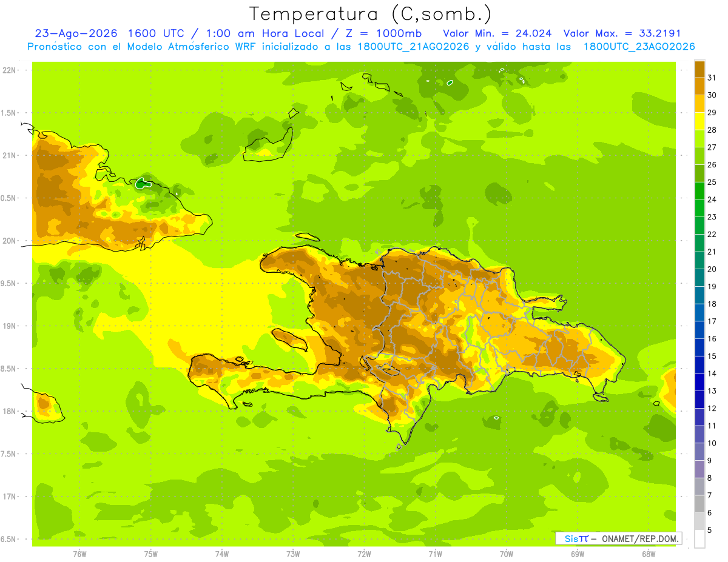Viewport: 728px width, 562px height.
Task: Click longitude label "76W"
Action: point(79,554)
